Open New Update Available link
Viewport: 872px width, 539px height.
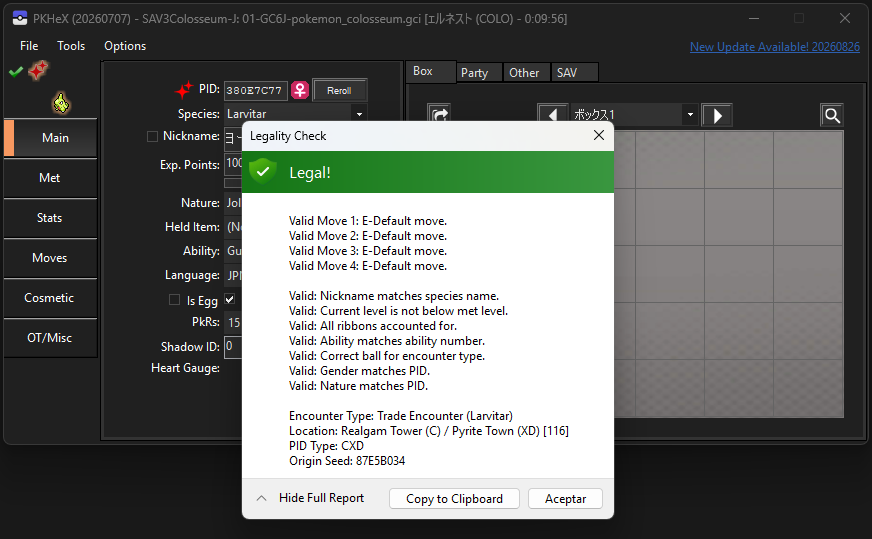tap(775, 47)
